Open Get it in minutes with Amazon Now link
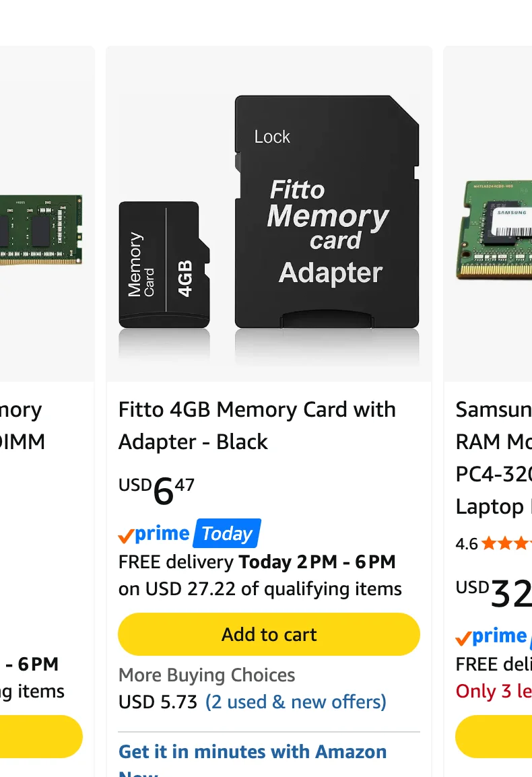532x777 pixels. pos(253,759)
